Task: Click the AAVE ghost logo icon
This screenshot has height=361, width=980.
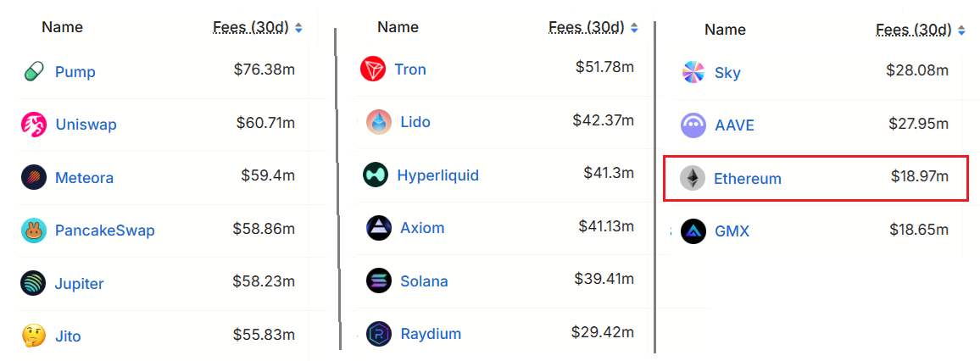Action: click(x=693, y=125)
